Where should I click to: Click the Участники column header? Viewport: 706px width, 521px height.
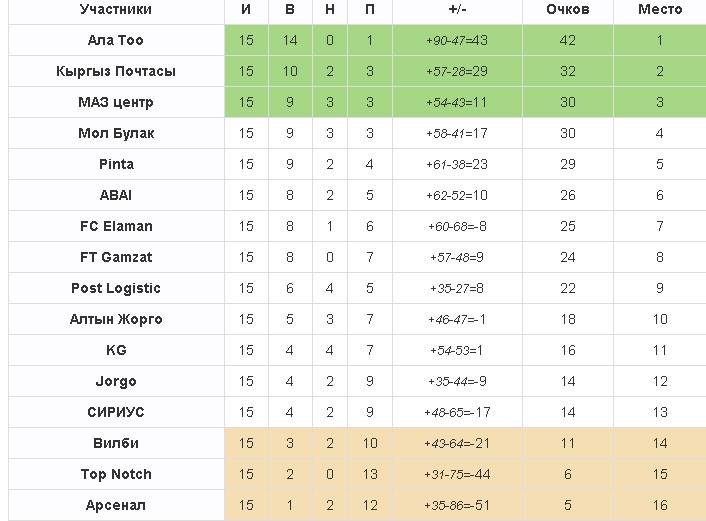pyautogui.click(x=116, y=9)
